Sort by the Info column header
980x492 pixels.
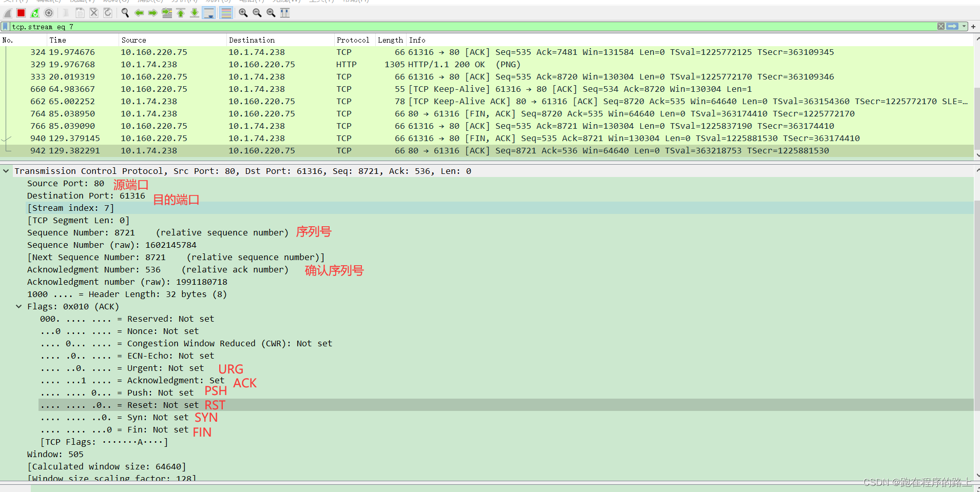(x=690, y=40)
